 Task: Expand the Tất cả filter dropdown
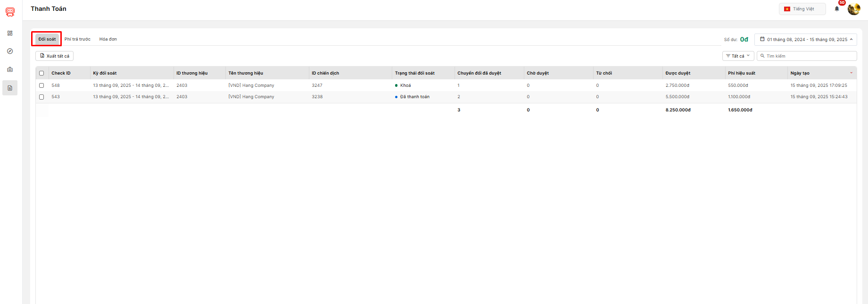738,56
